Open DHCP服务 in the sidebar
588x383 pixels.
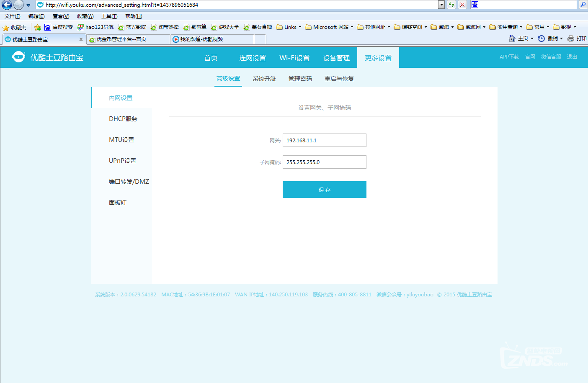point(121,119)
